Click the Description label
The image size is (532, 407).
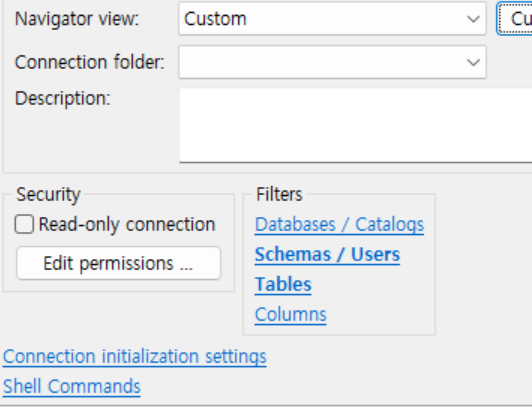pyautogui.click(x=63, y=98)
